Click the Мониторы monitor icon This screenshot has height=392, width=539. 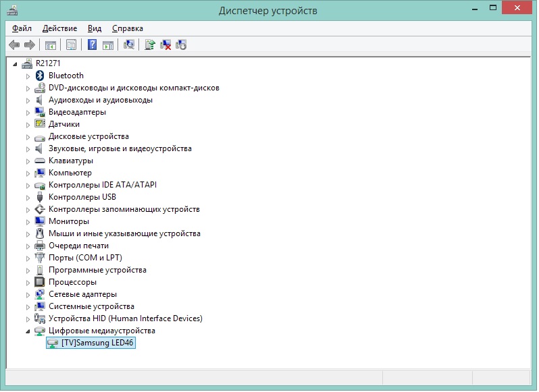click(x=40, y=221)
